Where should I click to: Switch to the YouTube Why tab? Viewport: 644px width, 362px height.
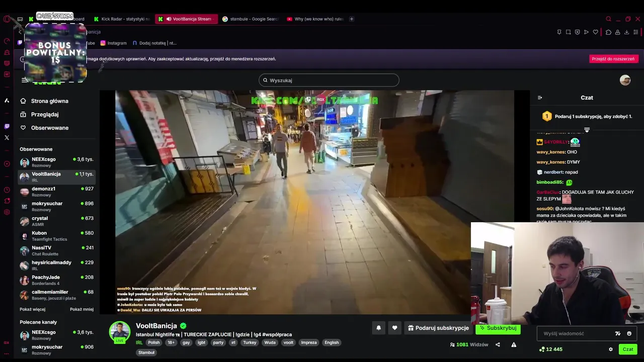point(315,19)
